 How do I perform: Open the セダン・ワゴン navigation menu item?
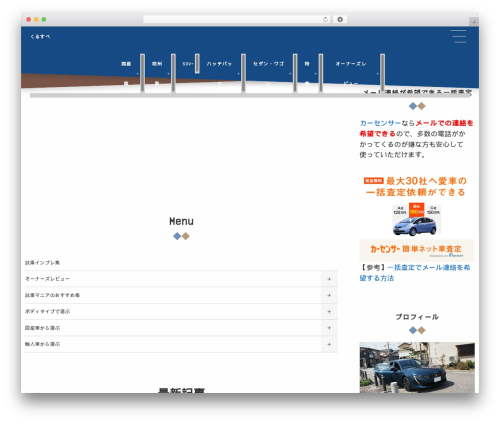(268, 64)
